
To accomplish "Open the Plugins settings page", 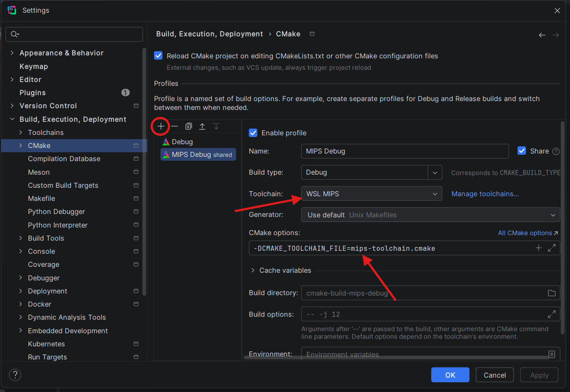I will (33, 93).
